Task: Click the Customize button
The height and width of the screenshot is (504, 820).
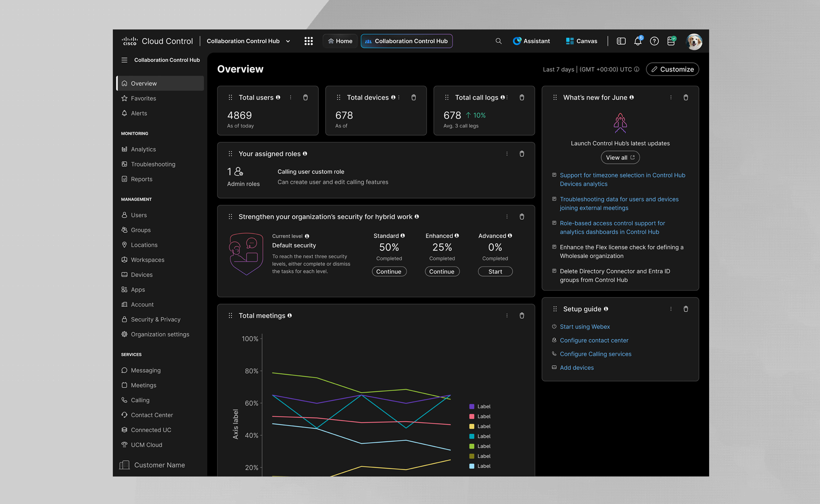Action: pyautogui.click(x=672, y=69)
